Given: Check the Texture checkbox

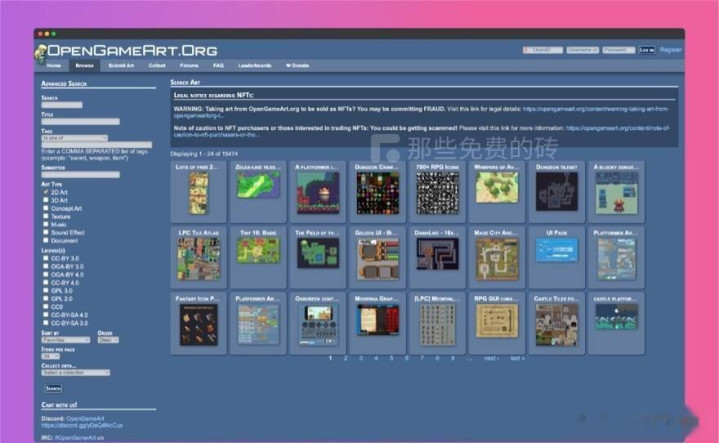Looking at the screenshot, I should [45, 216].
